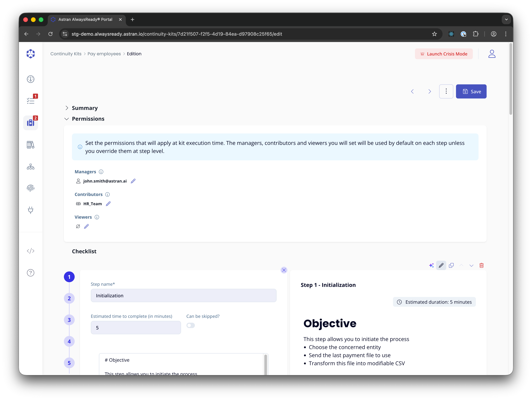The image size is (532, 400).
Task: Open the plug integrations sidebar icon
Action: [31, 210]
